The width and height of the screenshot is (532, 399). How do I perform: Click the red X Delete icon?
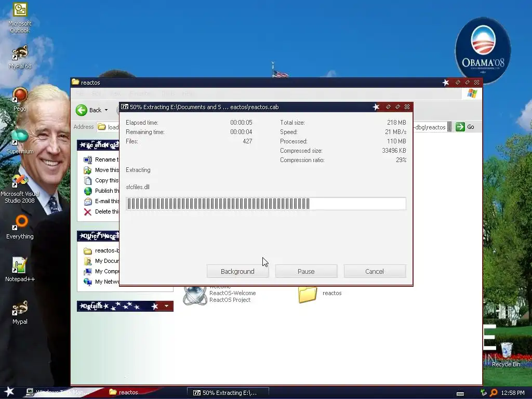click(87, 212)
